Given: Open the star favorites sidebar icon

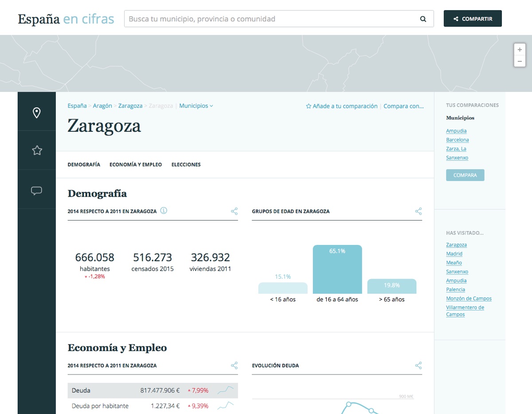Looking at the screenshot, I should coord(37,150).
